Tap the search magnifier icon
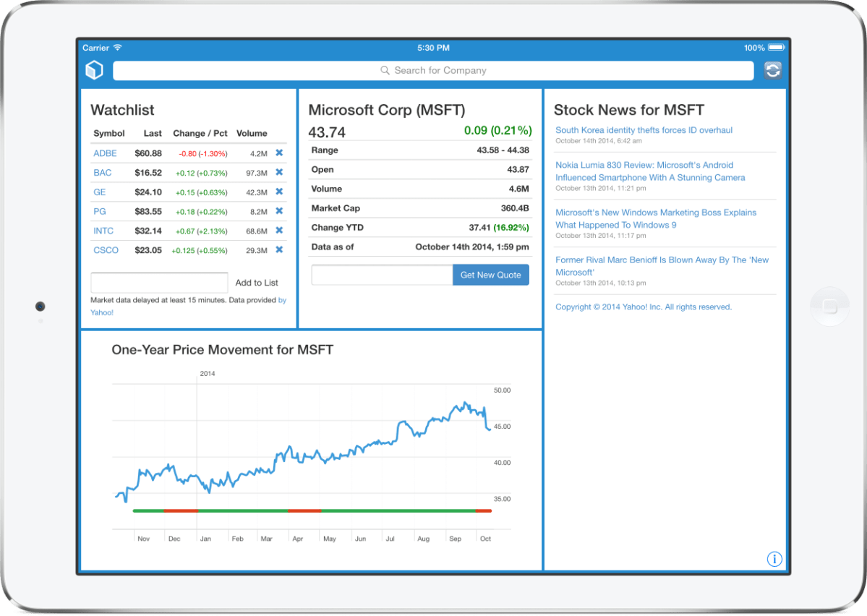Viewport: 867px width, 616px height. click(385, 70)
